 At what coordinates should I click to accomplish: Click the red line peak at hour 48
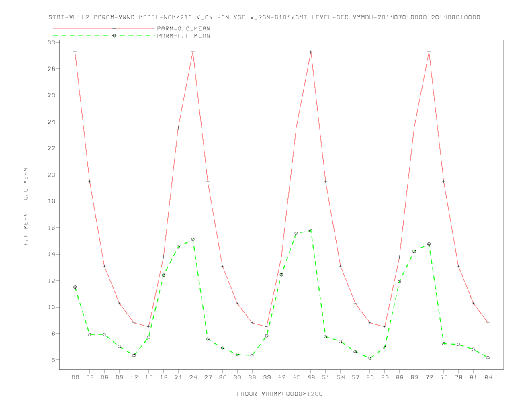pos(311,52)
